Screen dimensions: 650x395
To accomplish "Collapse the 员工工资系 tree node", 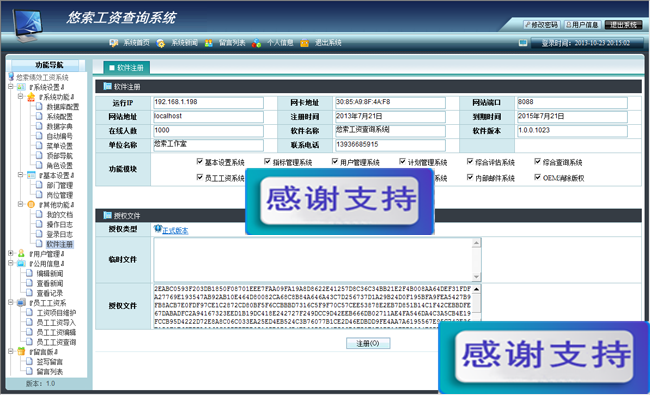I will click(x=11, y=302).
